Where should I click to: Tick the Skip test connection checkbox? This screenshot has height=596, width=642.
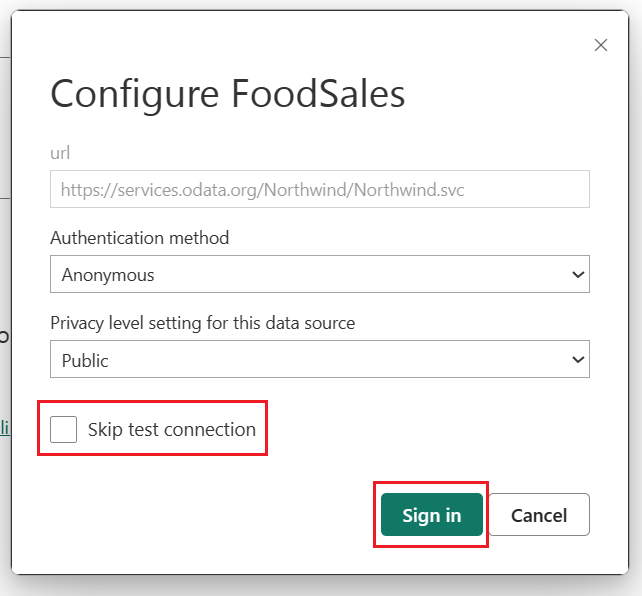click(63, 429)
